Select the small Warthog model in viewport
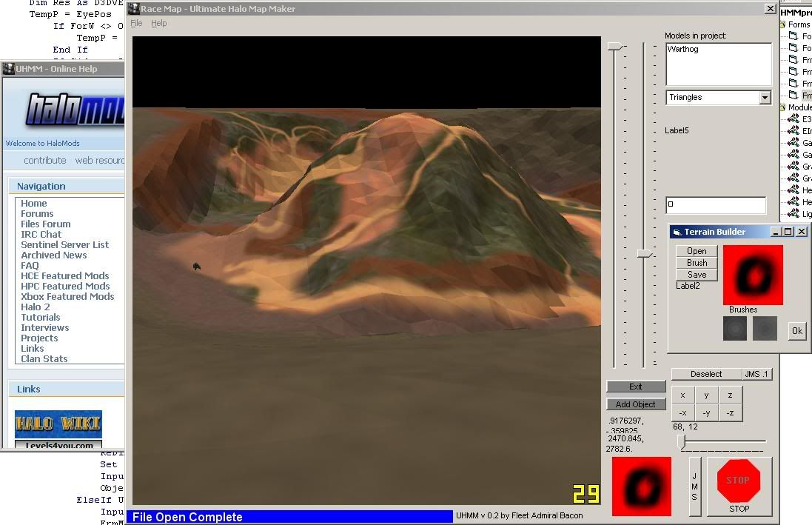The width and height of the screenshot is (812, 525). [x=196, y=267]
